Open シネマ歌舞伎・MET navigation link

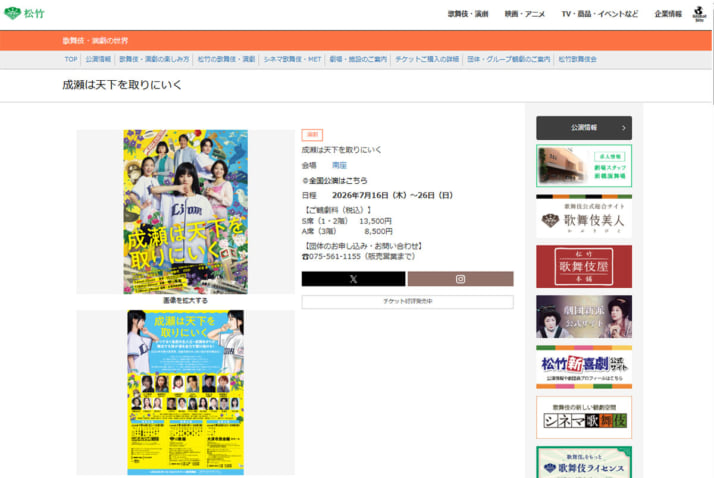pyautogui.click(x=292, y=59)
